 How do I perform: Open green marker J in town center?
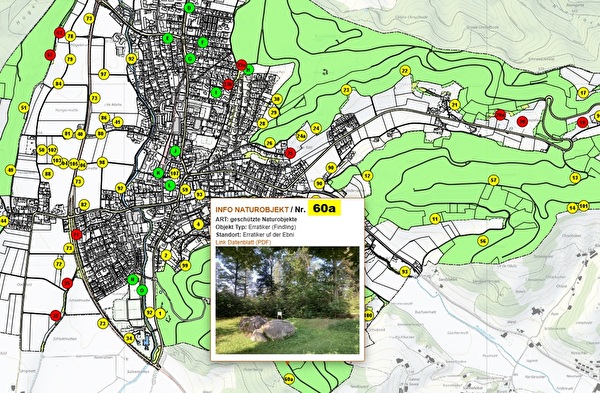[175, 151]
